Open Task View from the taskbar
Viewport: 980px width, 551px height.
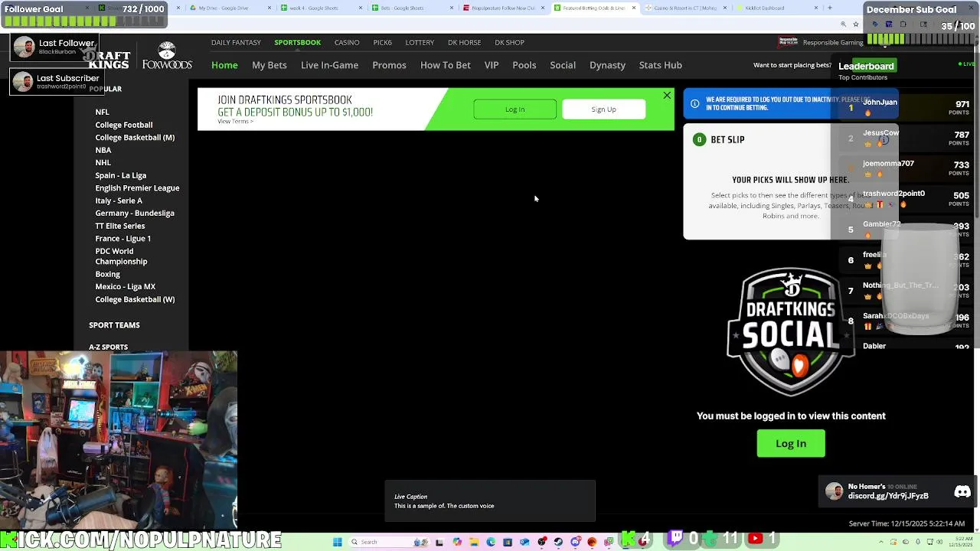click(439, 542)
